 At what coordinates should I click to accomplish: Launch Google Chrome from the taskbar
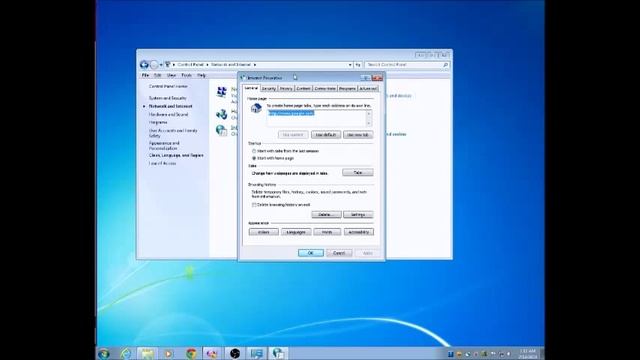(x=191, y=353)
